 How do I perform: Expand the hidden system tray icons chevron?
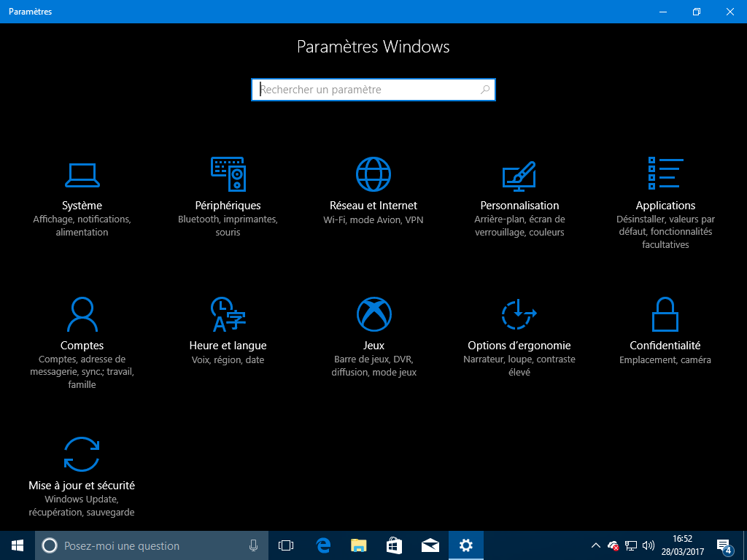coord(595,545)
